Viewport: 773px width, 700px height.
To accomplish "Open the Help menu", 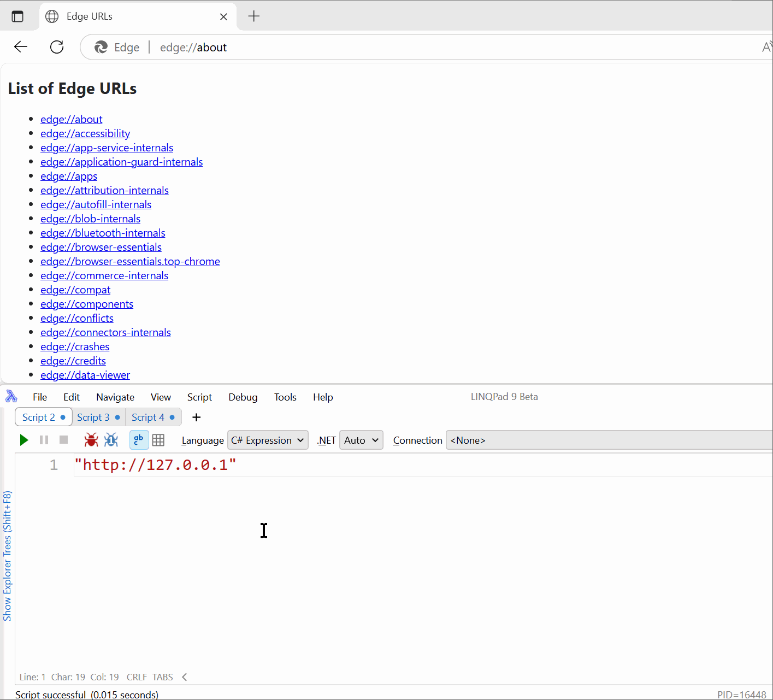I will 323,397.
